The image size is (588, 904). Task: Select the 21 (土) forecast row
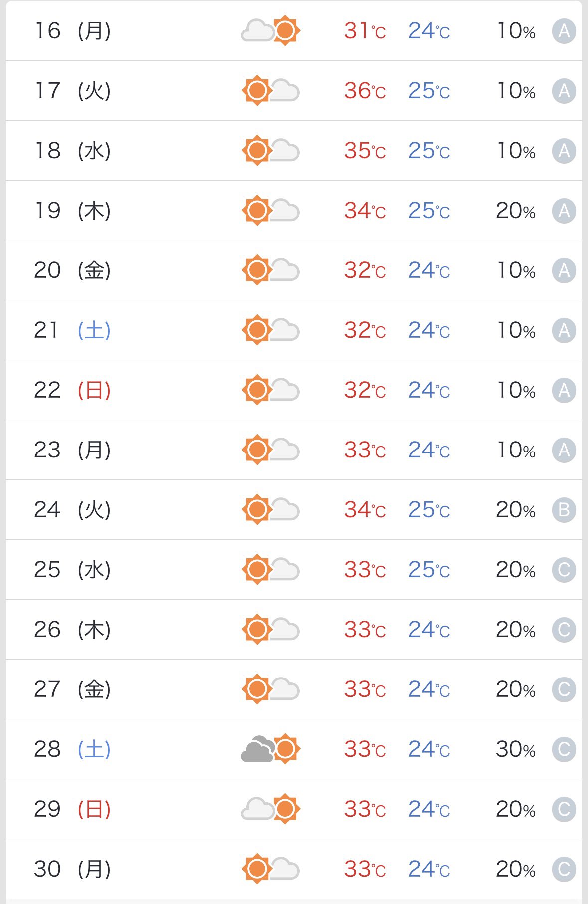[x=294, y=330]
